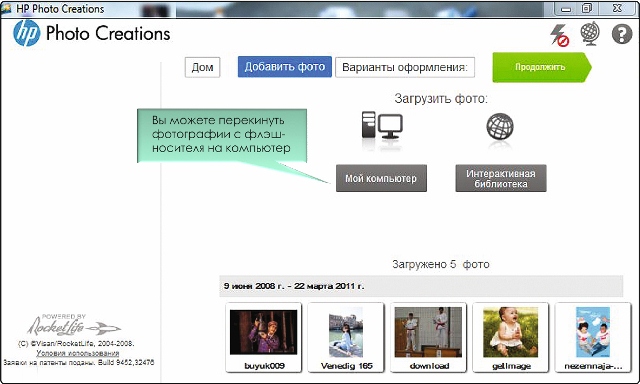The width and height of the screenshot is (640, 384).
Task: Click the RocketLife logo
Action: click(73, 325)
